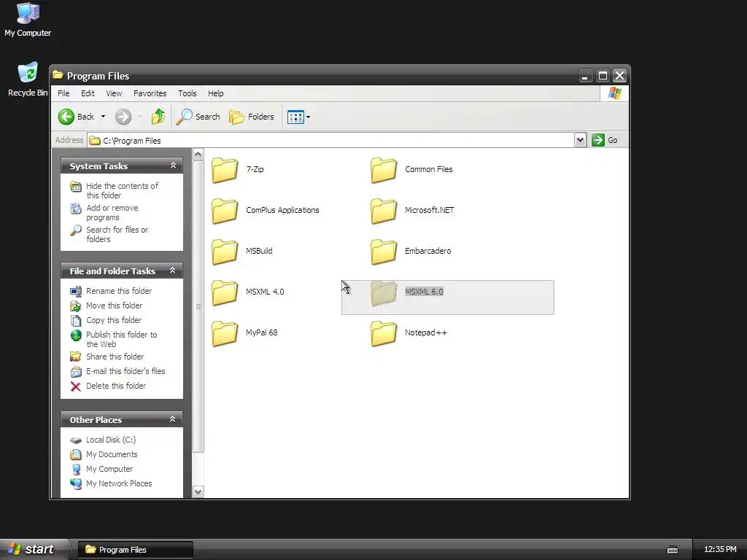Open the Views dropdown arrow
Viewport: 747px width, 560px height.
pyautogui.click(x=309, y=117)
